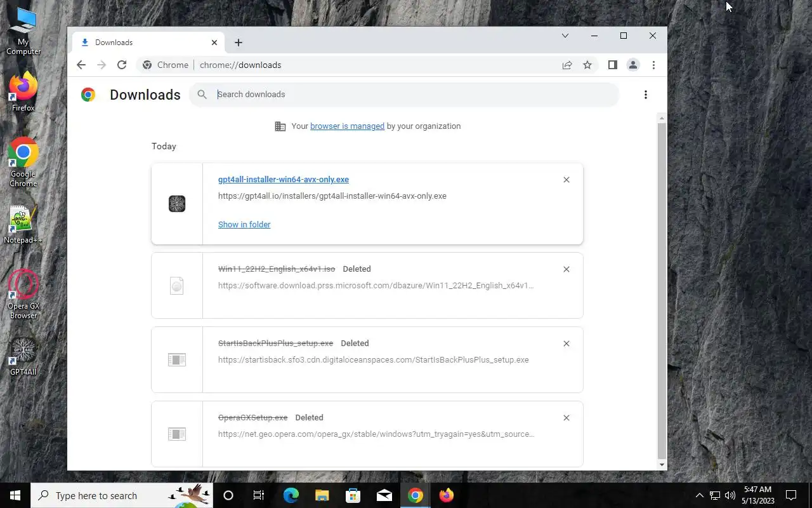Image resolution: width=812 pixels, height=508 pixels.
Task: Click the OperaGXSetup file icon
Action: pos(177,434)
